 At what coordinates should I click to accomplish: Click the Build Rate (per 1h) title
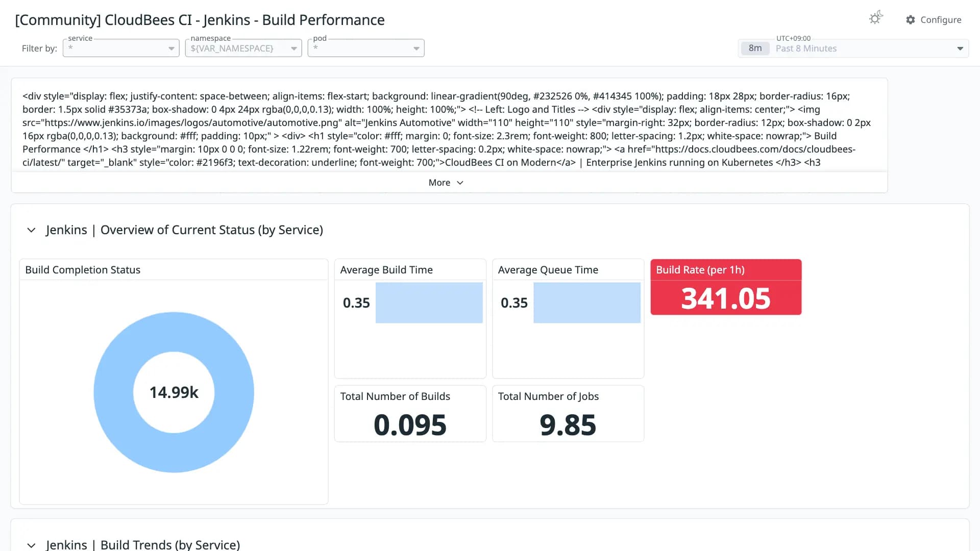pos(700,270)
